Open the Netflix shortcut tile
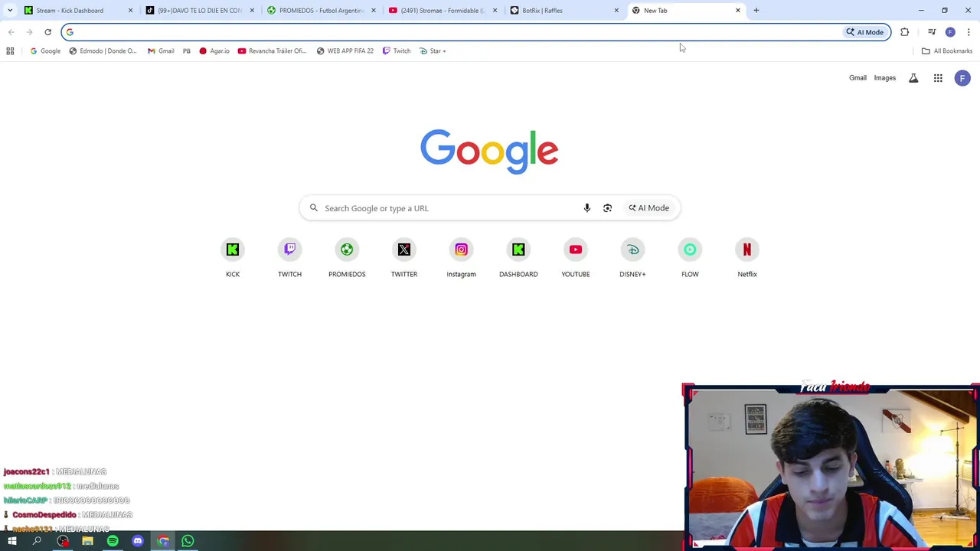Viewport: 980px width, 551px height. 747,259
